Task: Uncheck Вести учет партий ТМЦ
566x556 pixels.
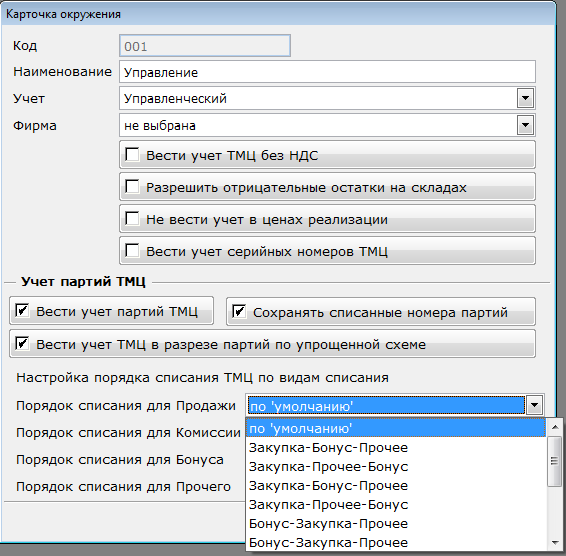Action: [x=22, y=310]
